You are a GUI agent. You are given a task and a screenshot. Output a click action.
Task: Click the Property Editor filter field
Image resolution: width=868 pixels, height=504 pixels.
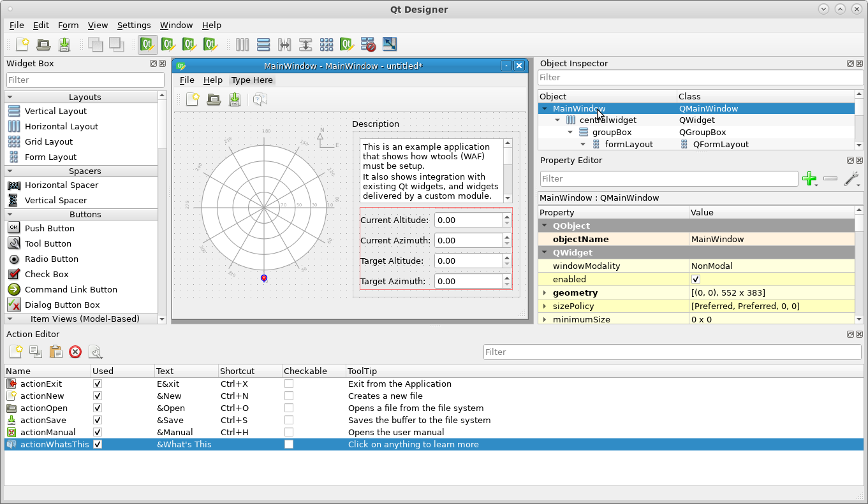[668, 179]
